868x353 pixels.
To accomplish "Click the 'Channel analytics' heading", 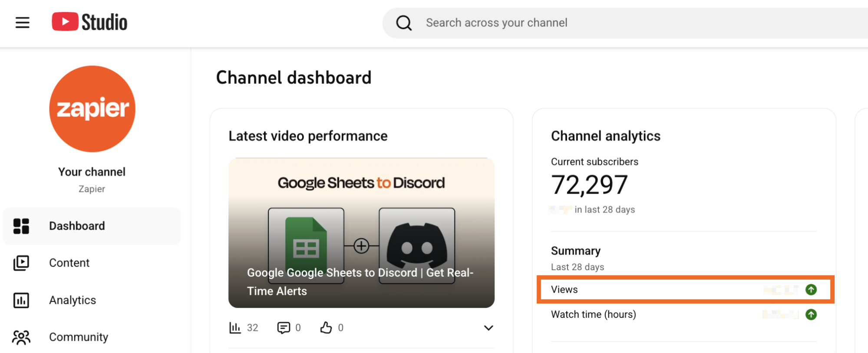I will coord(606,136).
